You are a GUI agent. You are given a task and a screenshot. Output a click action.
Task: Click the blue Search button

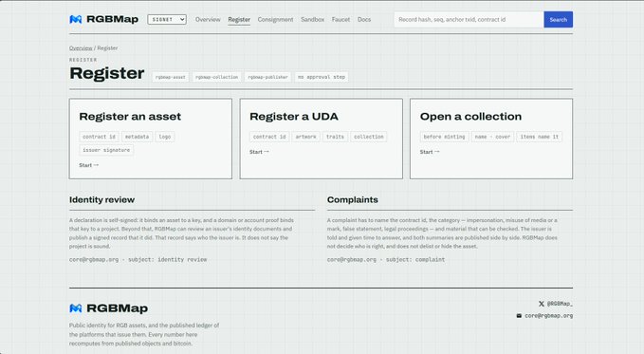[x=558, y=19]
